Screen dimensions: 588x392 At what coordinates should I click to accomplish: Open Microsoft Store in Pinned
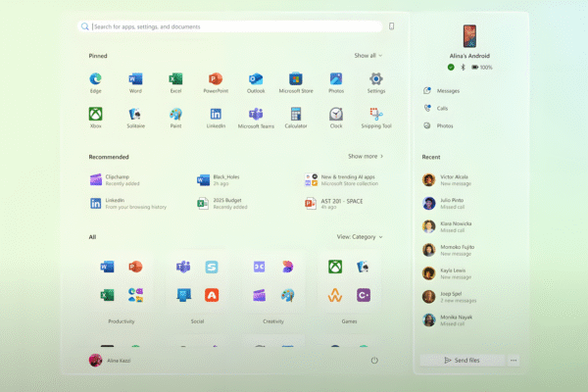pos(296,82)
